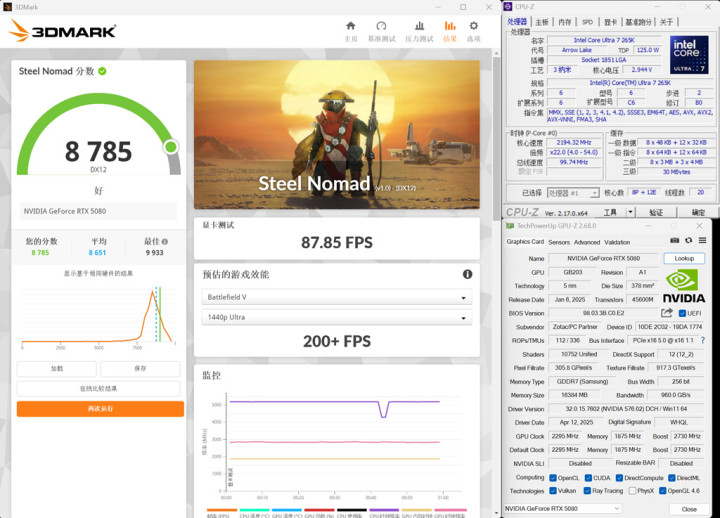This screenshot has height=518, width=720.
Task: Click the BIOS export share icon
Action: pos(667,313)
